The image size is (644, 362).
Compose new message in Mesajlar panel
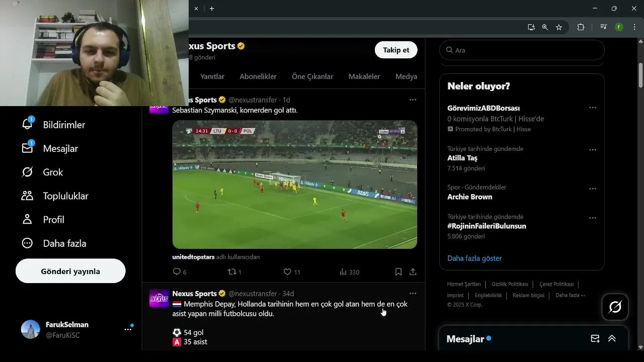595,338
